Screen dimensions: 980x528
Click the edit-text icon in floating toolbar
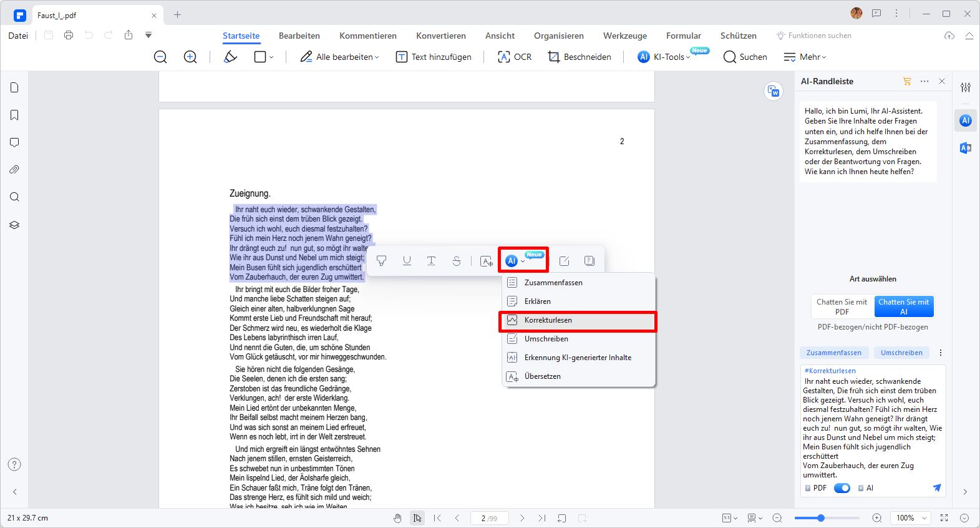click(x=564, y=261)
